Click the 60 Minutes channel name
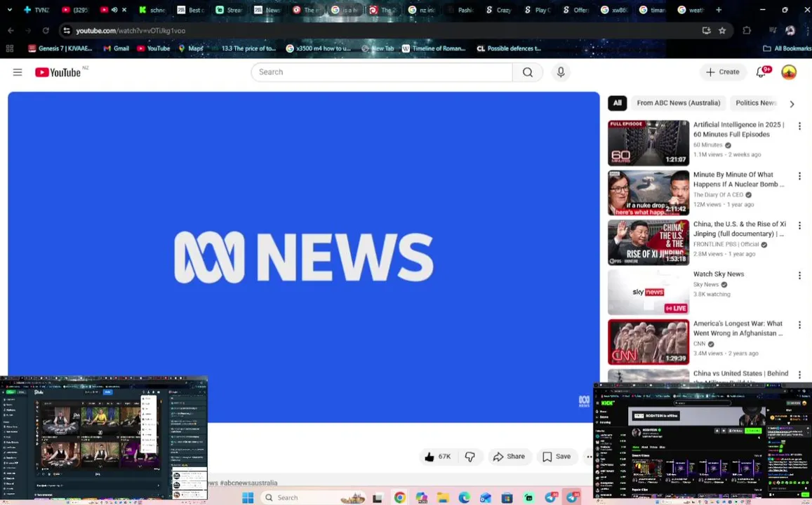Image resolution: width=812 pixels, height=505 pixels. coord(707,145)
